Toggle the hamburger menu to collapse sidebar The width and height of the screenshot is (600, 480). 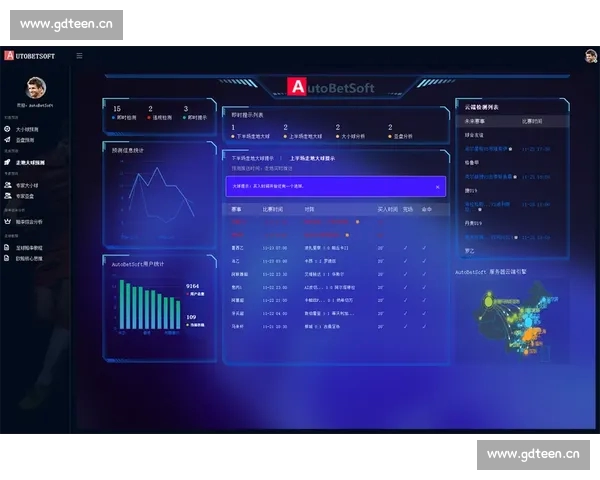[79, 56]
